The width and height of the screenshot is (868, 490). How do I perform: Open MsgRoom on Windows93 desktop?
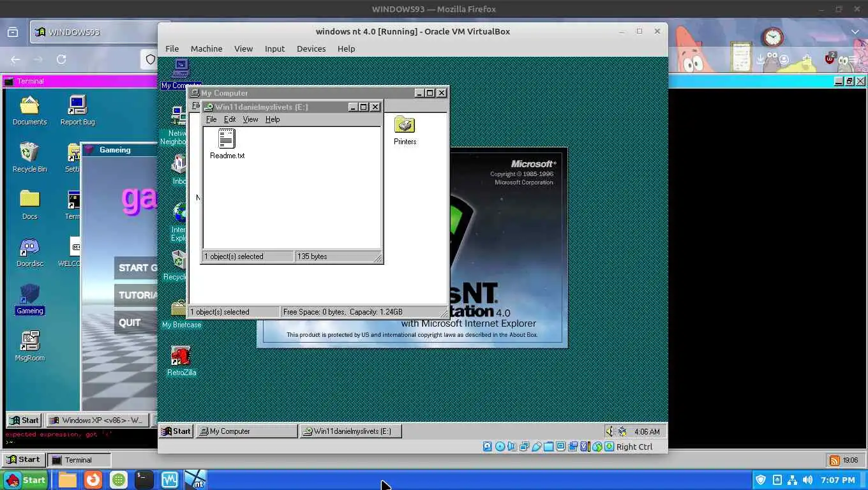point(29,346)
